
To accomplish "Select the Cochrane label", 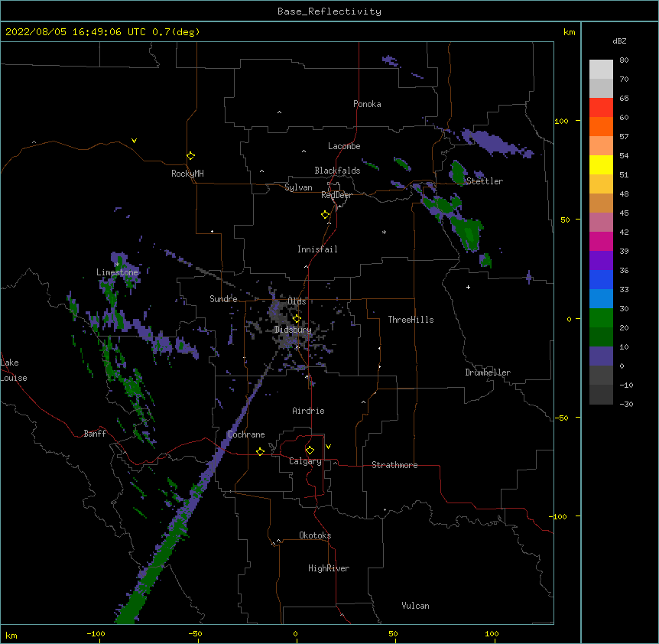I will [x=246, y=434].
